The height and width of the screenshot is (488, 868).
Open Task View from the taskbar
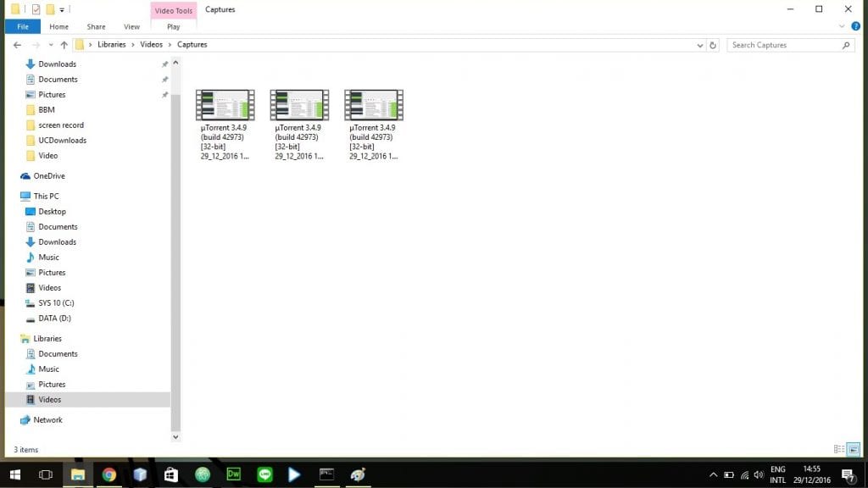pyautogui.click(x=46, y=474)
